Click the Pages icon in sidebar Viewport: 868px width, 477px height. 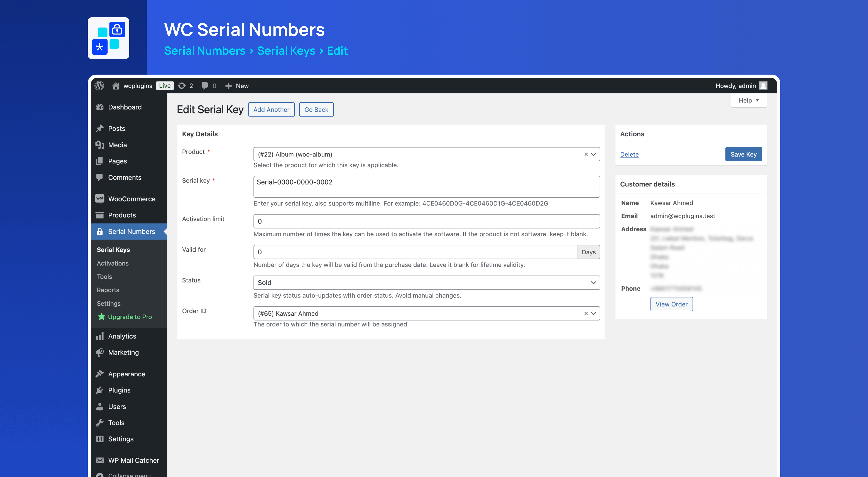click(x=100, y=161)
